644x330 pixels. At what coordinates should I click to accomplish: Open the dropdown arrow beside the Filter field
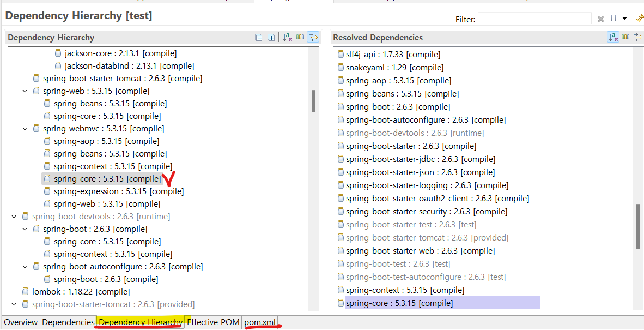[625, 18]
